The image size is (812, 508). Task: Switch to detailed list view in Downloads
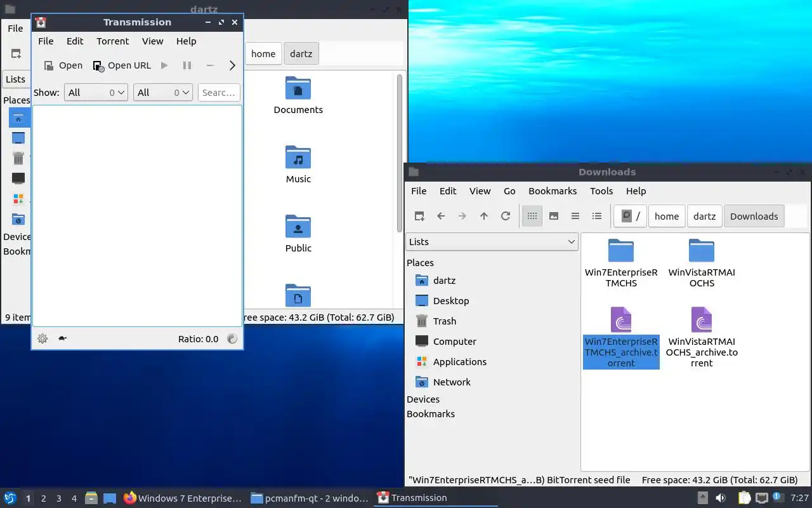coord(597,217)
